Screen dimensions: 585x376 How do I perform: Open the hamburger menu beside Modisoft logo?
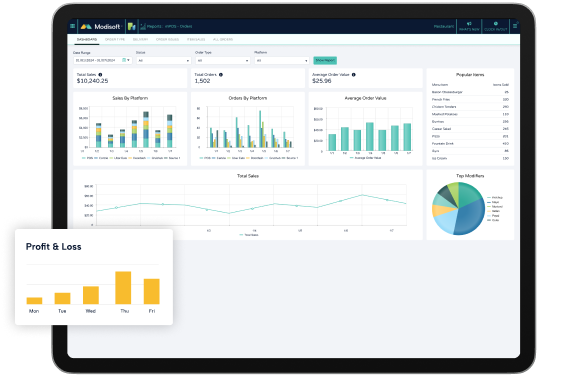[x=72, y=26]
